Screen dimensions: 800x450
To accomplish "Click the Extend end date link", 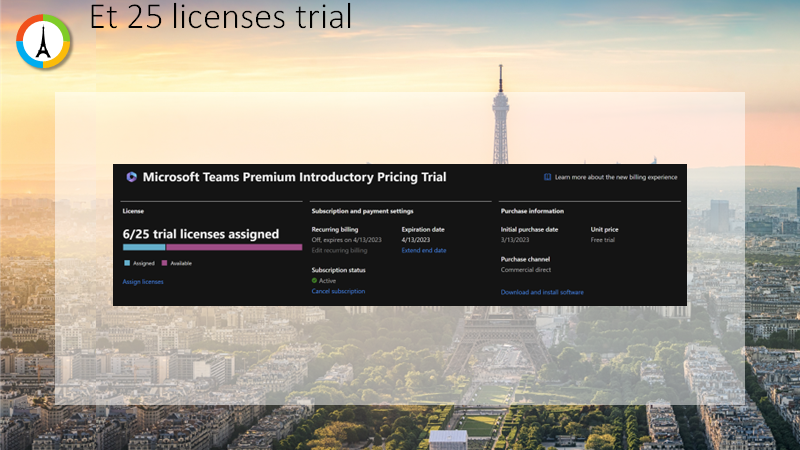I will (423, 251).
